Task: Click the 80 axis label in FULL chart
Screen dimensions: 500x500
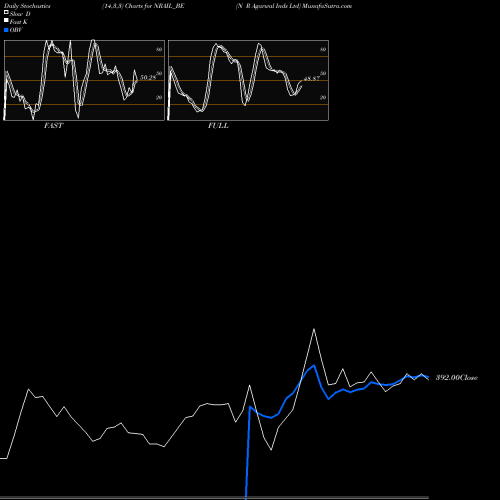Action: click(x=323, y=49)
